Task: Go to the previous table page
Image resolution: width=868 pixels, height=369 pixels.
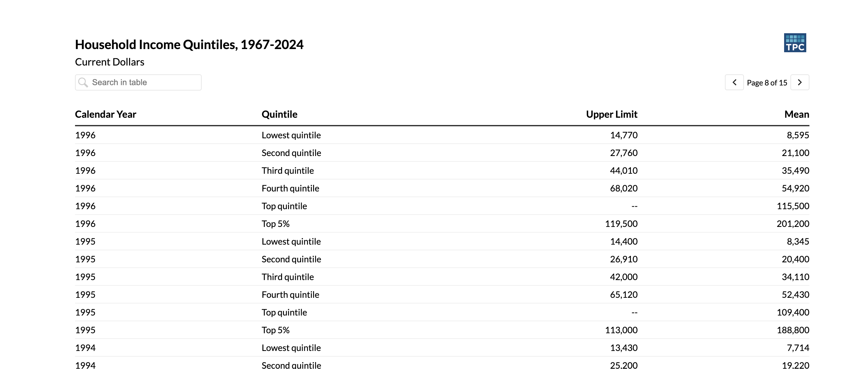Action: [734, 83]
